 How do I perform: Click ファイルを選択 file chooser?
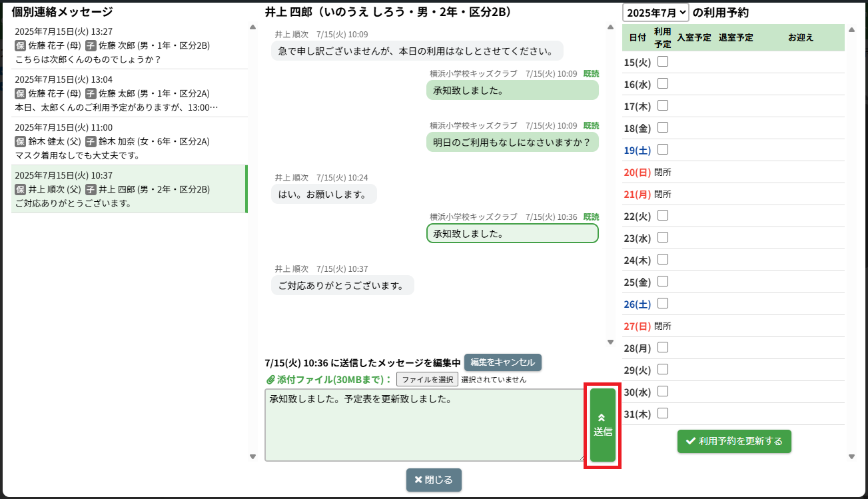pos(427,380)
